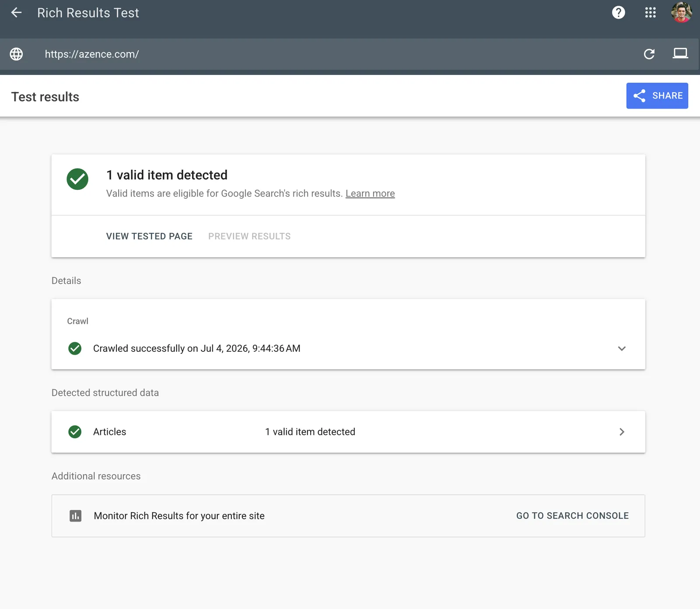Click the Details label
700x609 pixels.
coord(66,281)
